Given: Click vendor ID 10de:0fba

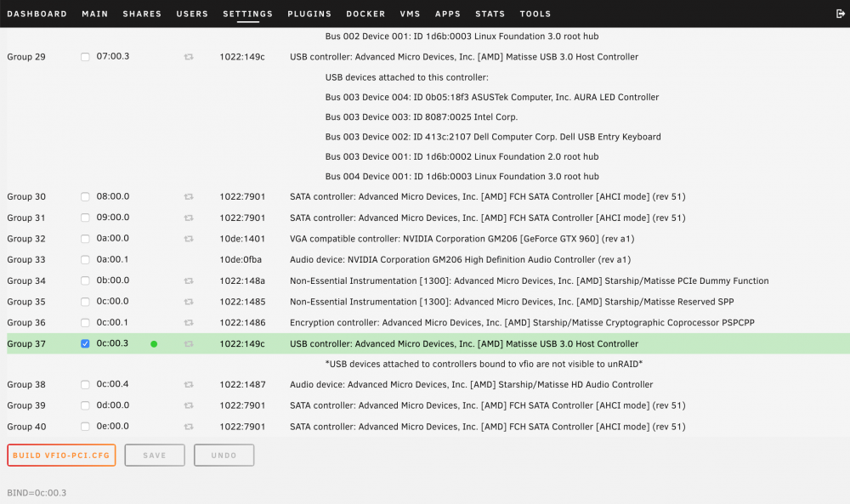Looking at the screenshot, I should (241, 260).
